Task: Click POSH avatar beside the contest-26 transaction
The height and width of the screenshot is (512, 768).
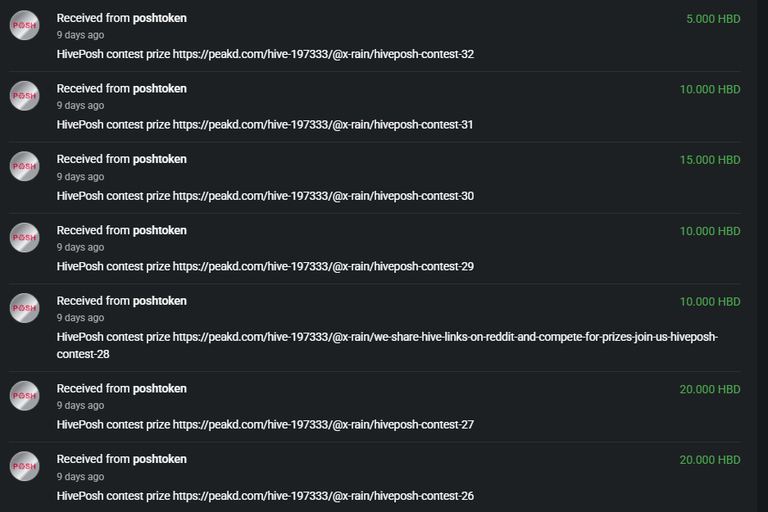Action: click(24, 466)
